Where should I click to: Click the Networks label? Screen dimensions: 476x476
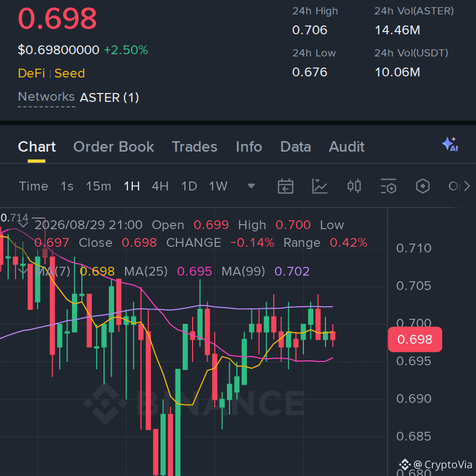[46, 97]
